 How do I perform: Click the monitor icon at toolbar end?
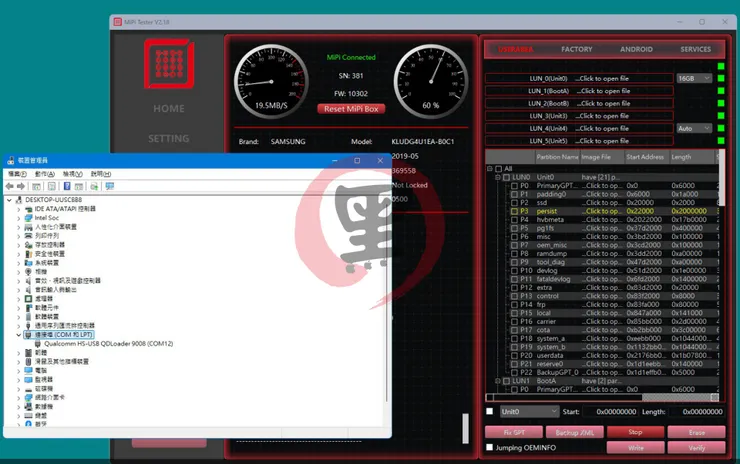coord(109,186)
